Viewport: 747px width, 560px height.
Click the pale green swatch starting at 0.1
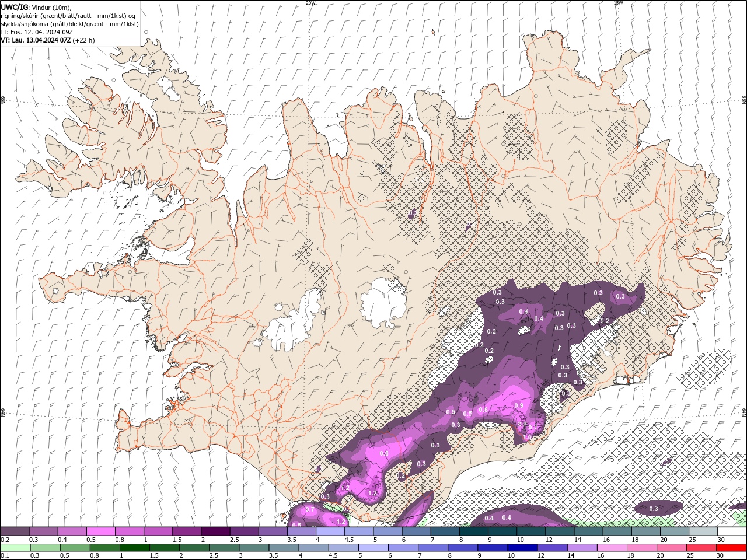pyautogui.click(x=16, y=548)
